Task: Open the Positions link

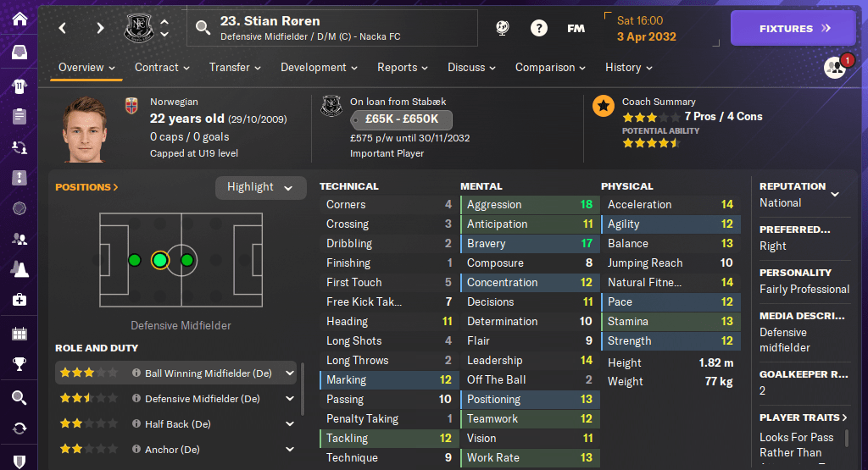Action: (86, 187)
